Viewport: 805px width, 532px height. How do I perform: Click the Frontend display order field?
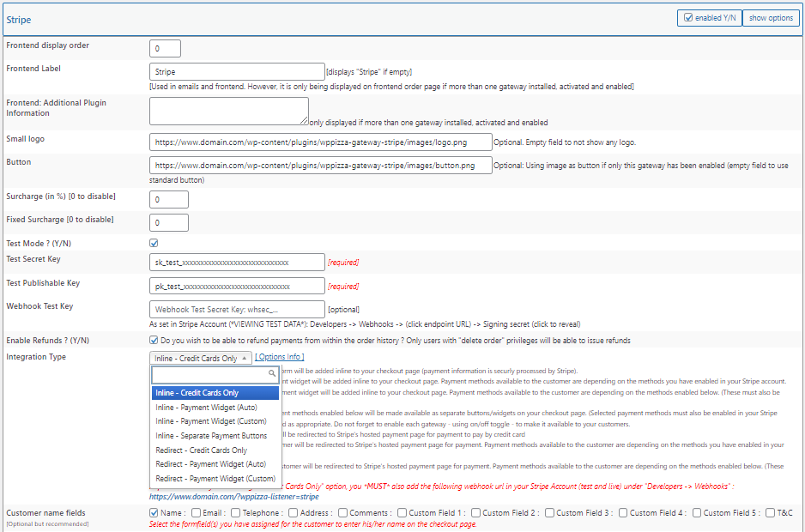(x=165, y=48)
